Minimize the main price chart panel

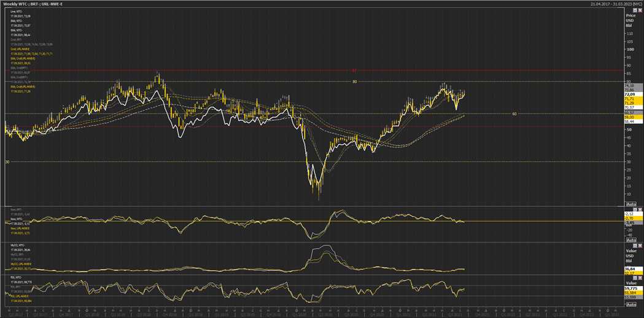pyautogui.click(x=635, y=10)
